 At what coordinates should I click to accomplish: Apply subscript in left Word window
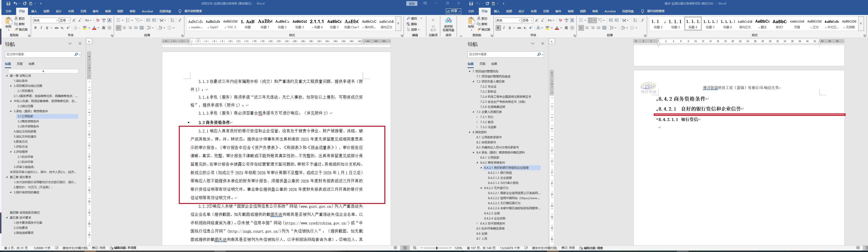coord(62,28)
